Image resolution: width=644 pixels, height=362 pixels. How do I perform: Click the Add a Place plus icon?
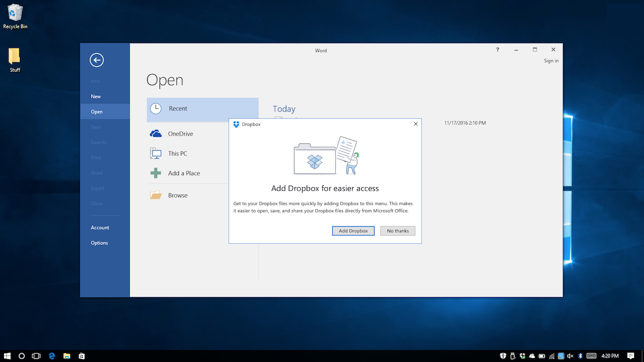[156, 173]
